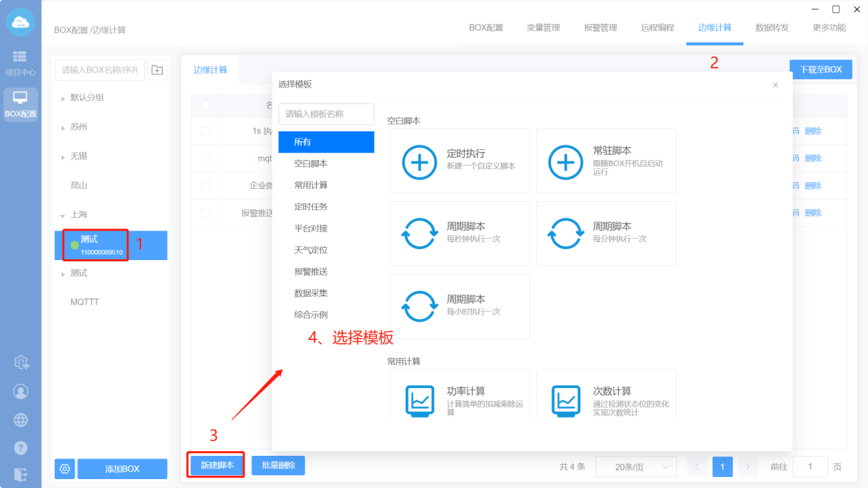Click the 请输入模板名称 search field
Screen dimensions: 868x488
(326, 114)
